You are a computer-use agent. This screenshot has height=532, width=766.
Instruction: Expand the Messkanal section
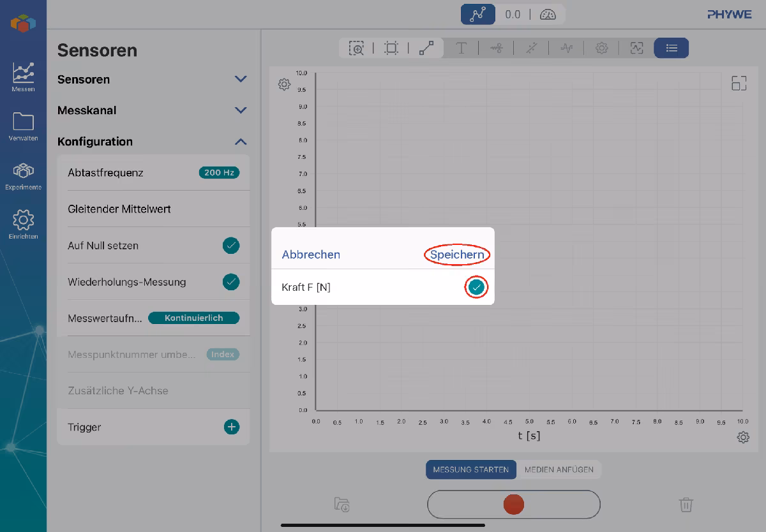pyautogui.click(x=241, y=110)
